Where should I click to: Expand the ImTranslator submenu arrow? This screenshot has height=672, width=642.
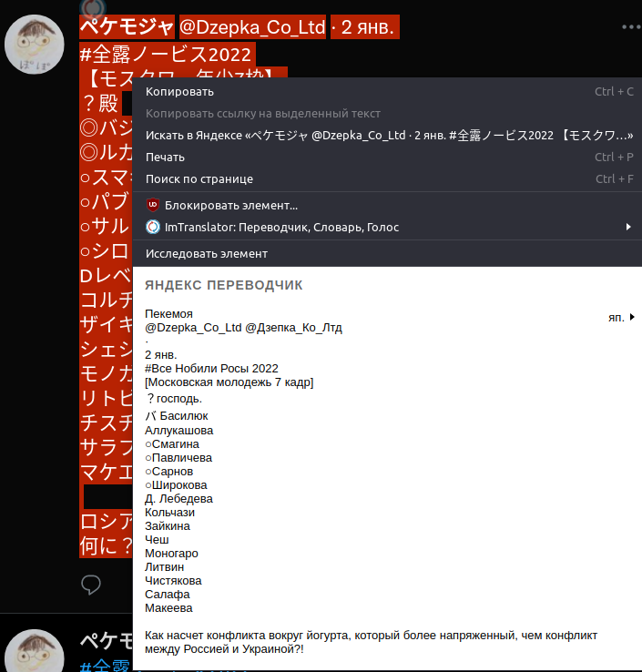(x=628, y=227)
